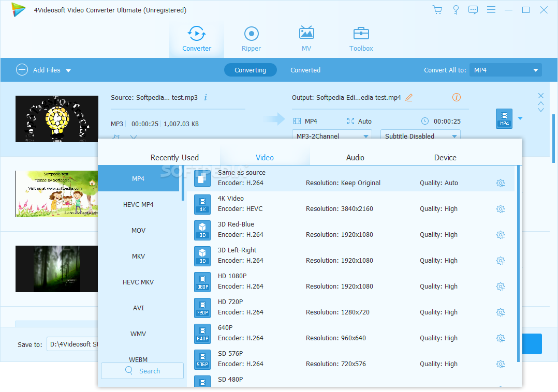Image resolution: width=558 pixels, height=392 pixels.
Task: Open the Toolbox module
Action: [361, 39]
